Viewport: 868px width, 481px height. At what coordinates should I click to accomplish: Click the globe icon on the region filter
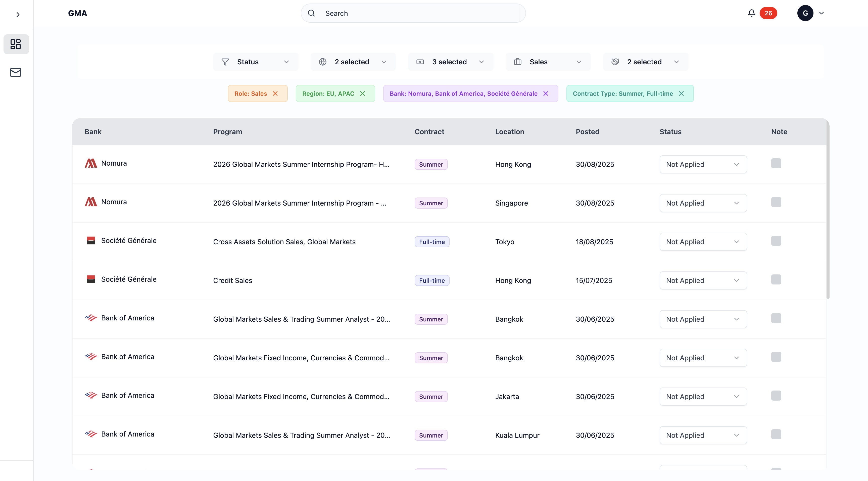pos(322,62)
